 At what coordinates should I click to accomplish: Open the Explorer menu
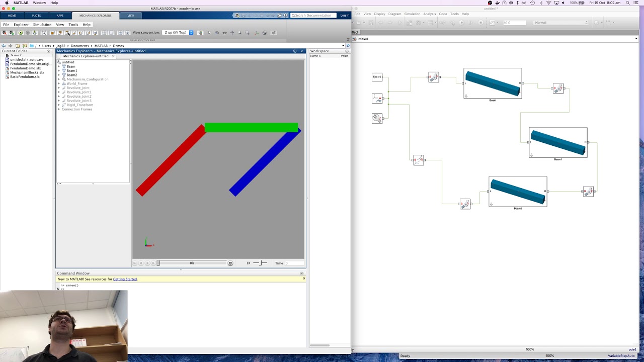coord(21,25)
